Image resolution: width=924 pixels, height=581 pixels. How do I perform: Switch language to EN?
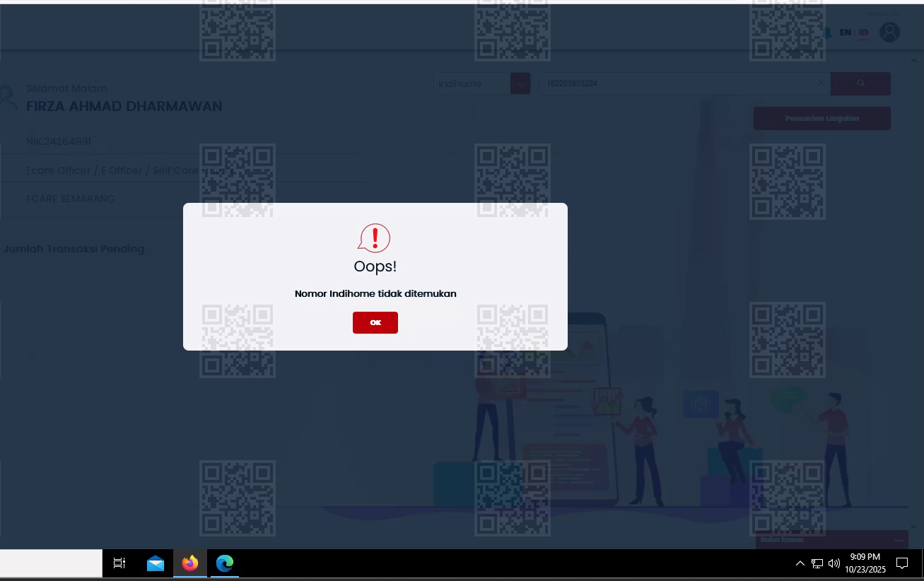coord(845,33)
